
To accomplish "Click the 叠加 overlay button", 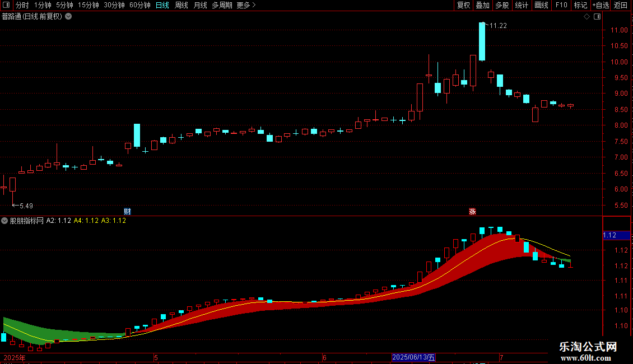I will (x=483, y=5).
